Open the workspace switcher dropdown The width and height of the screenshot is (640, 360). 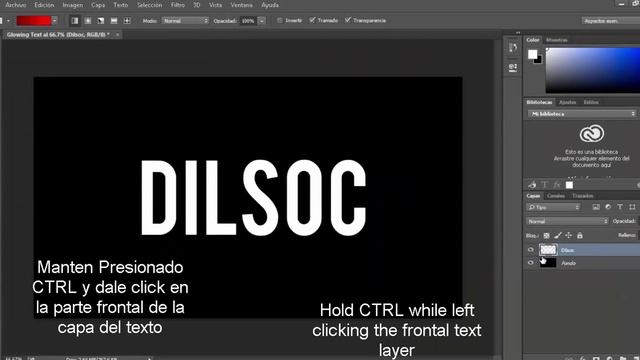611,20
